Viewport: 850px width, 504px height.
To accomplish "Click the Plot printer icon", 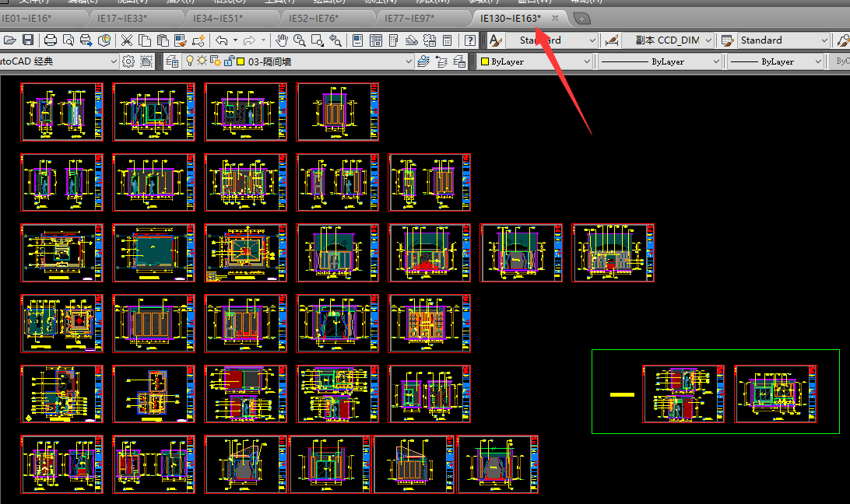I will 51,40.
